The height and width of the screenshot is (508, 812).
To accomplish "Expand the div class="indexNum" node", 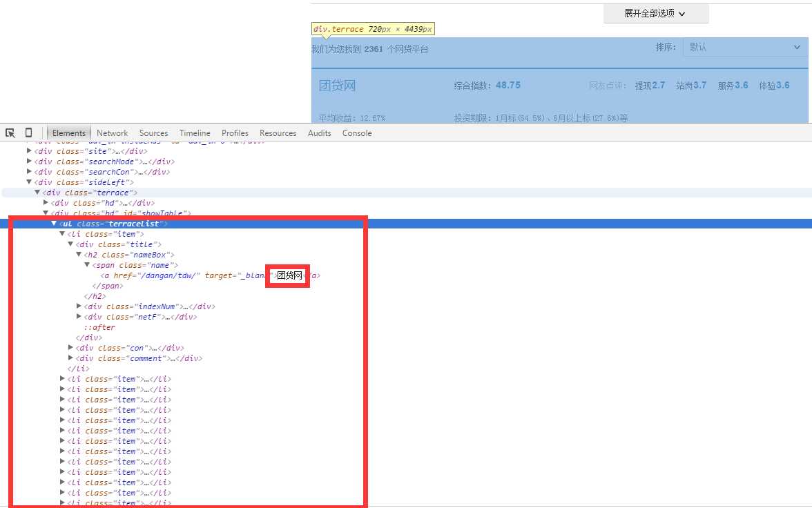I will tap(79, 306).
